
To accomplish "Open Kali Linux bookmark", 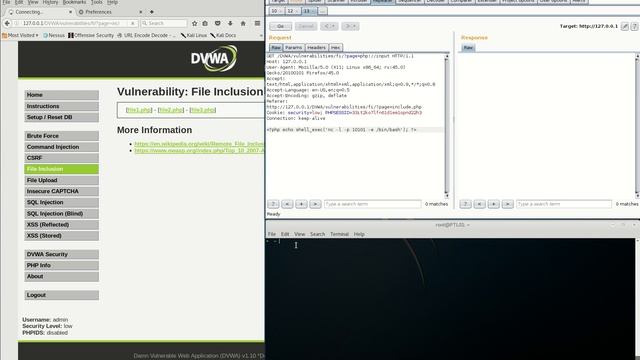I will coord(193,36).
